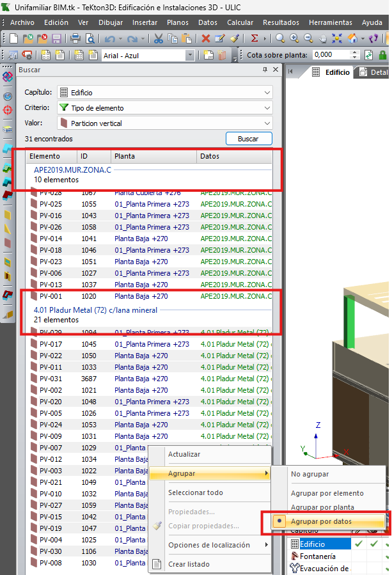Image resolution: width=392 pixels, height=575 pixels.
Task: Open the Calcular menu
Action: click(240, 22)
